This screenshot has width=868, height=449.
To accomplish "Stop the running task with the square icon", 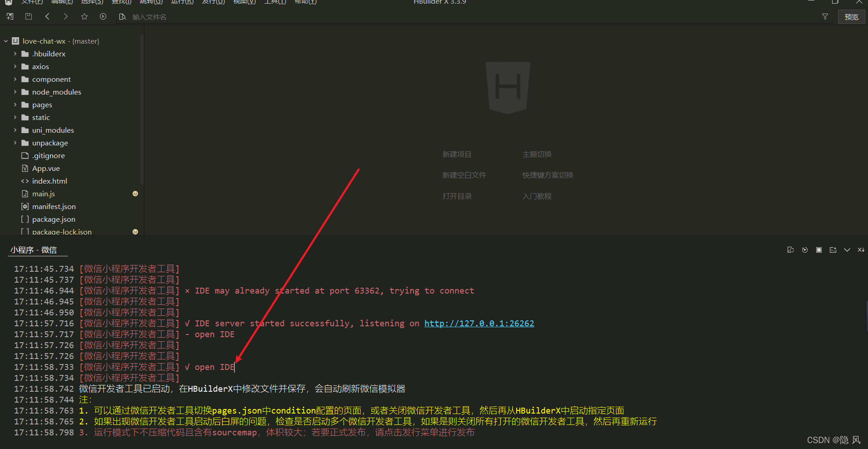I will [x=819, y=250].
